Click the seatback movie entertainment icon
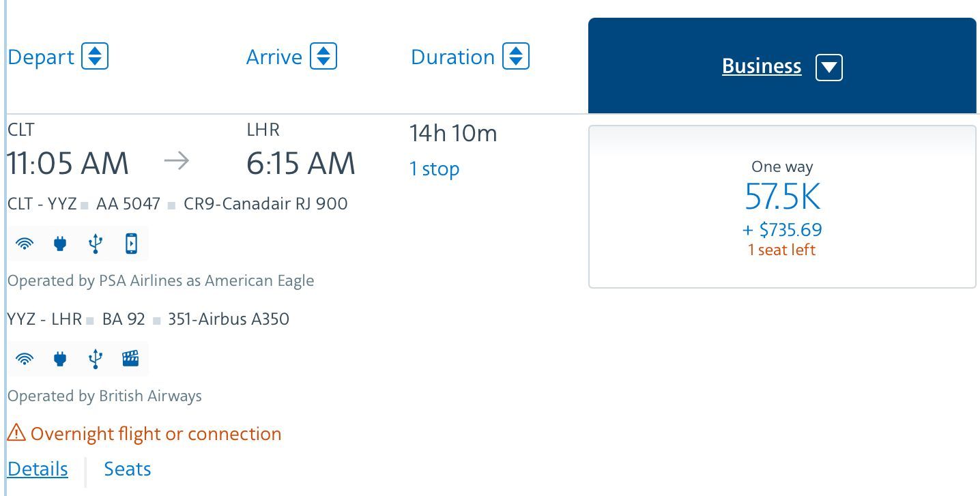This screenshot has height=496, width=980. [130, 358]
